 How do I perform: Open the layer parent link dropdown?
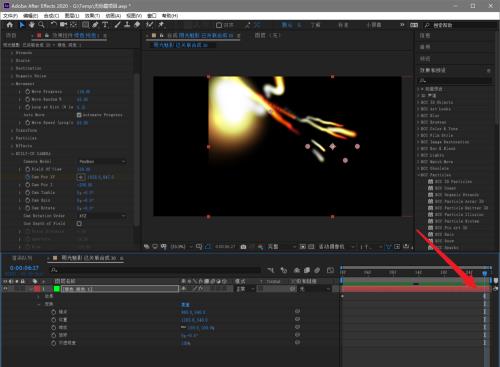[x=314, y=289]
